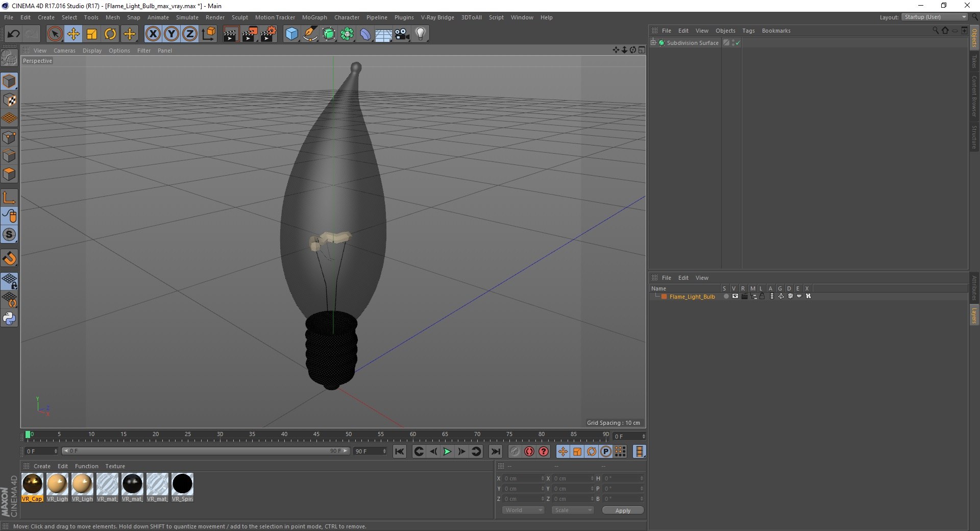Viewport: 980px width, 531px height.
Task: Expand the Subdivision Surface object tree
Action: [x=653, y=42]
